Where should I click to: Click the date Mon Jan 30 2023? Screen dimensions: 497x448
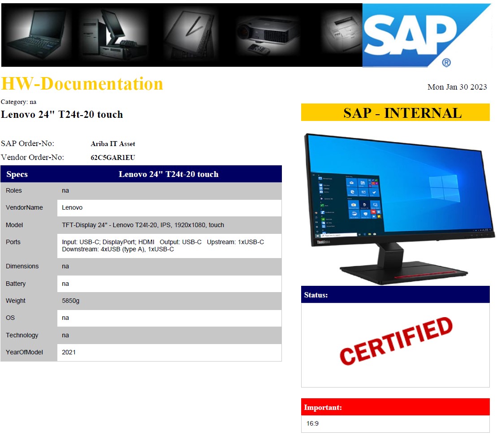click(457, 87)
